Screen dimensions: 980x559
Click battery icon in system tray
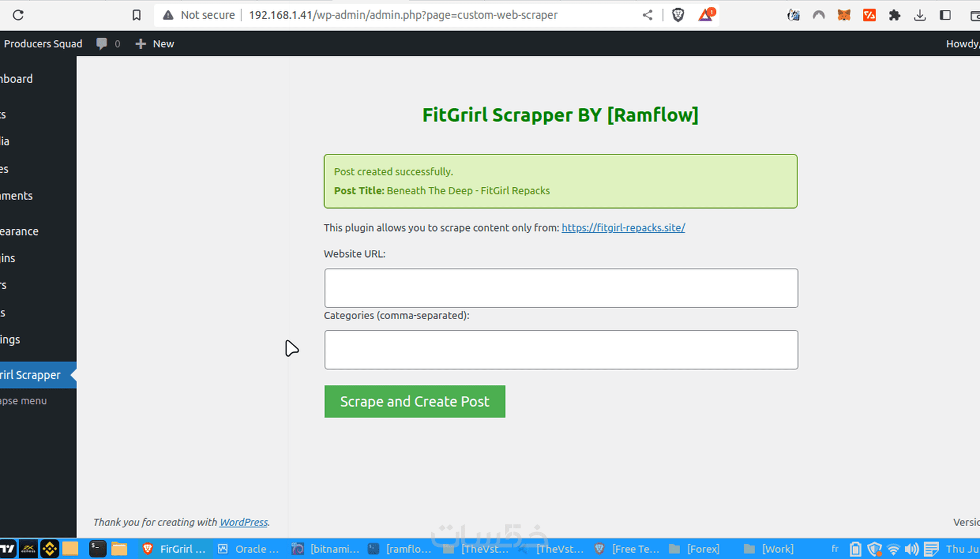(855, 549)
